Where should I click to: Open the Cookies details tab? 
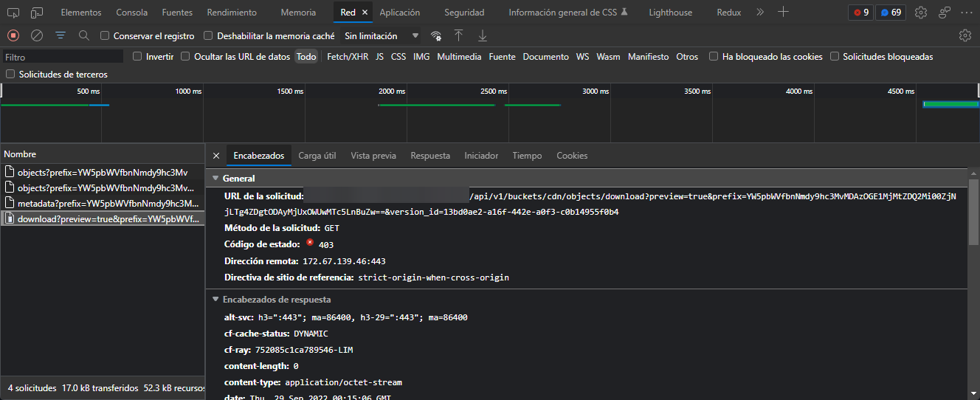(572, 156)
